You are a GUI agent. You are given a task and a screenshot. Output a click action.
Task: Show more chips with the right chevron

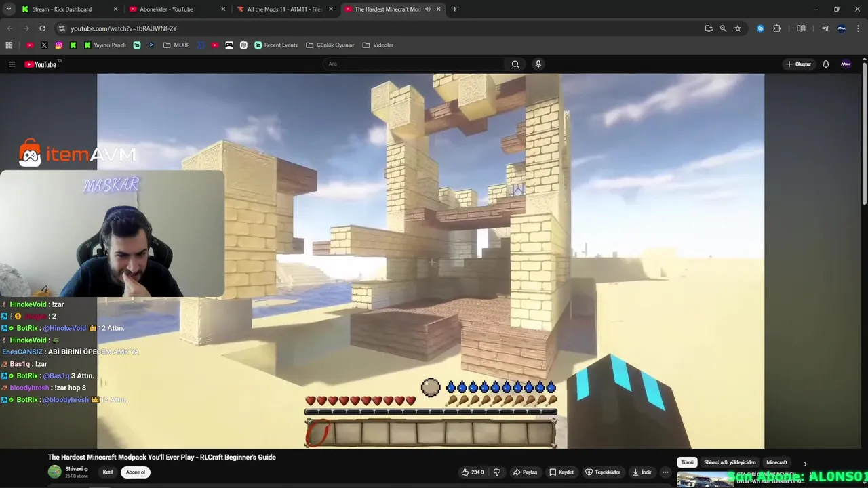[x=805, y=464]
